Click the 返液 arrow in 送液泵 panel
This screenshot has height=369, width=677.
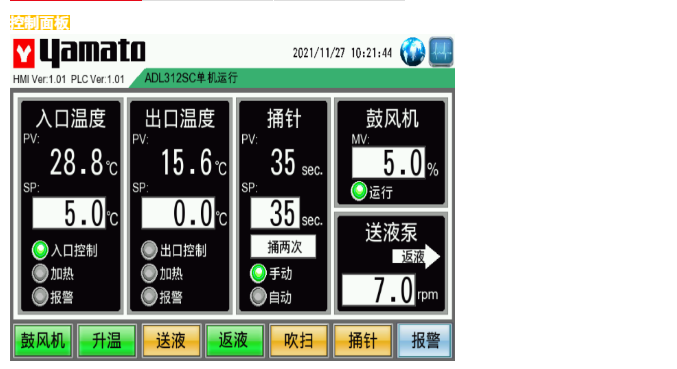pos(416,257)
